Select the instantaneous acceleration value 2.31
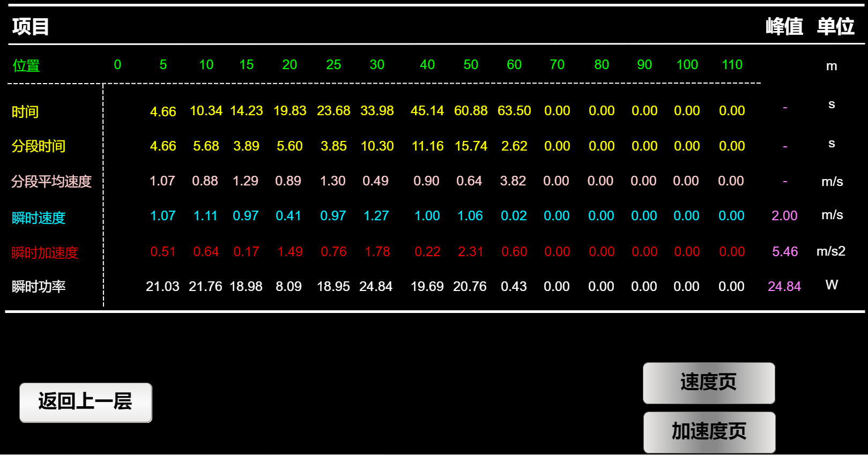The height and width of the screenshot is (455, 868). [470, 252]
